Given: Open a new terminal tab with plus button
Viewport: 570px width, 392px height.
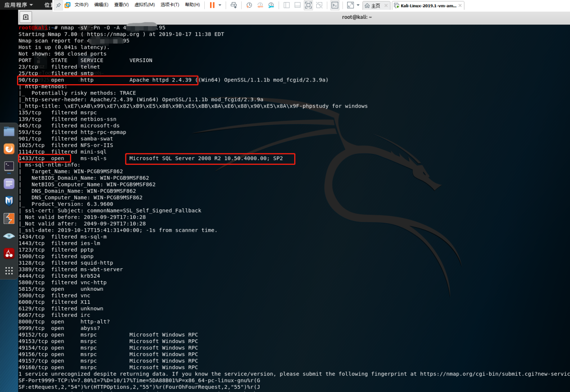Looking at the screenshot, I should 26,17.
